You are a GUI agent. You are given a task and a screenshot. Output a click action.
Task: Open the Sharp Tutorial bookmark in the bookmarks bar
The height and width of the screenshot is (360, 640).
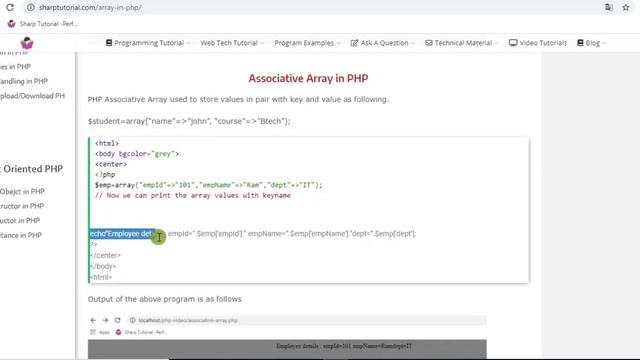(42, 24)
